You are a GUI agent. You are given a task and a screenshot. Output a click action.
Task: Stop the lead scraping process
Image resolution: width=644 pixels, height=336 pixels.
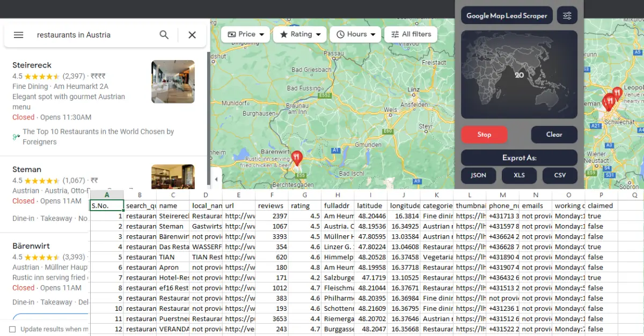pos(484,135)
